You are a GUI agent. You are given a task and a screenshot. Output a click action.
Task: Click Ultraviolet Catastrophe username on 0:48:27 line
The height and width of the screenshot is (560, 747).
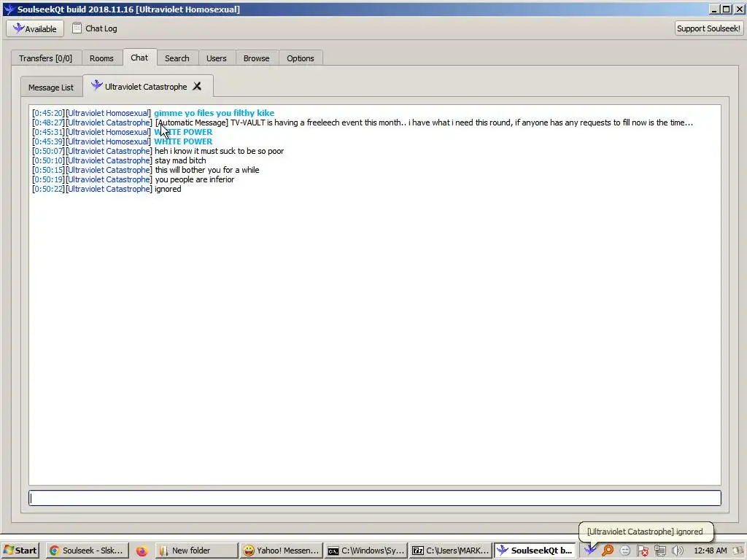109,122
